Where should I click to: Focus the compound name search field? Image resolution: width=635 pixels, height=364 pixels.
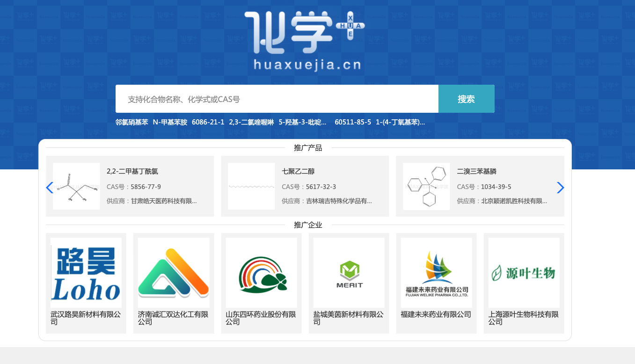click(x=277, y=99)
